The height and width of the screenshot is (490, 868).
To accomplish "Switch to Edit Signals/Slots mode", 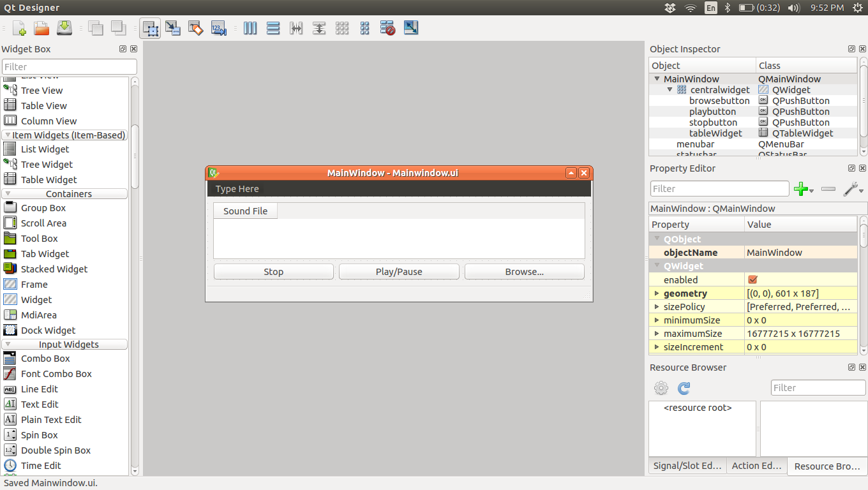I will click(x=173, y=28).
